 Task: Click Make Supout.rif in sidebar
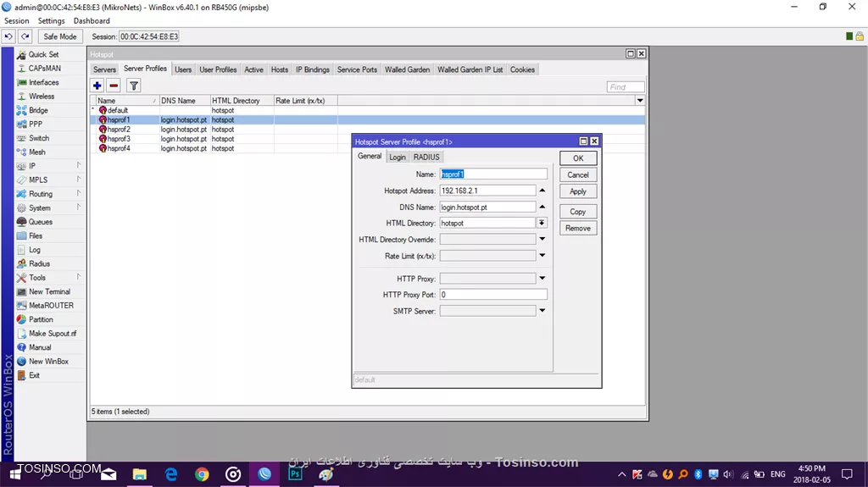pos(53,333)
